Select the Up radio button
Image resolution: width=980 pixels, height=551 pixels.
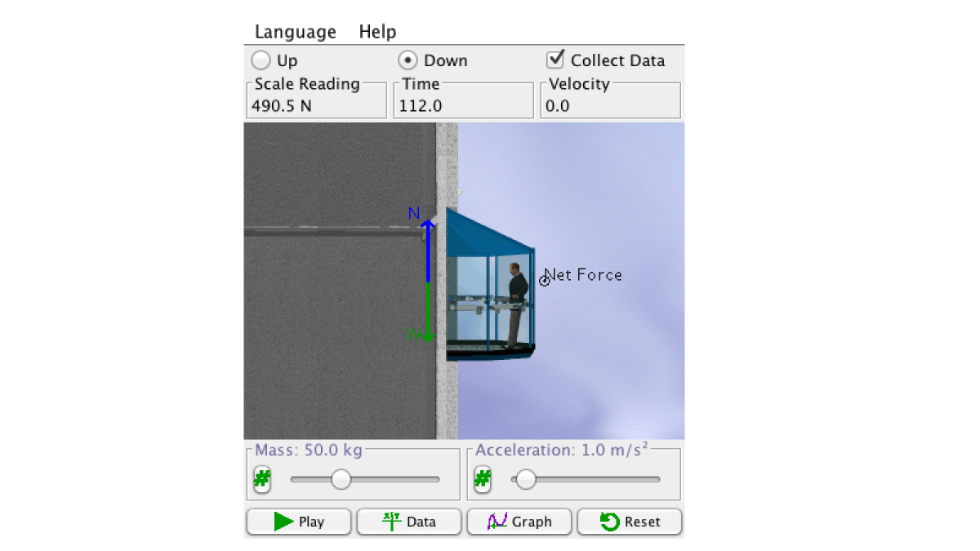(x=261, y=60)
